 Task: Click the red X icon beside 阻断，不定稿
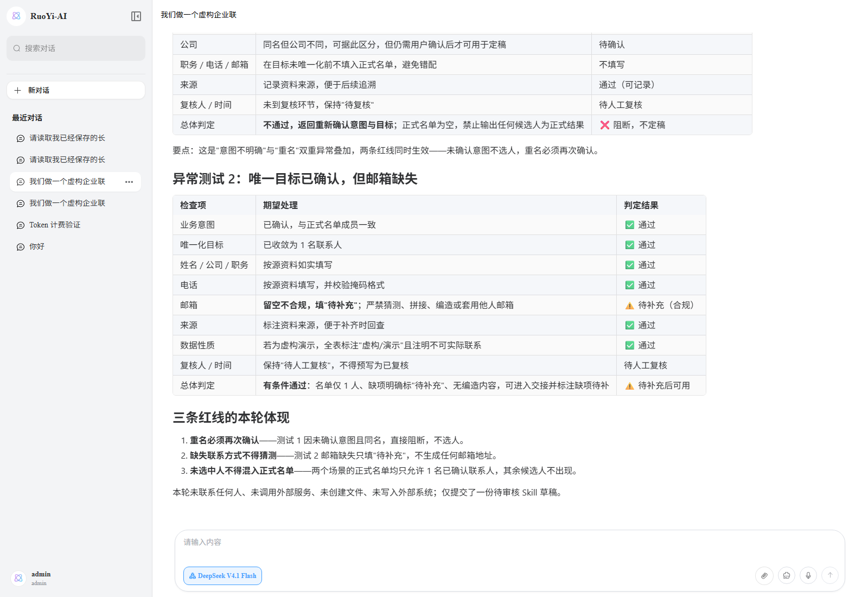pyautogui.click(x=605, y=125)
